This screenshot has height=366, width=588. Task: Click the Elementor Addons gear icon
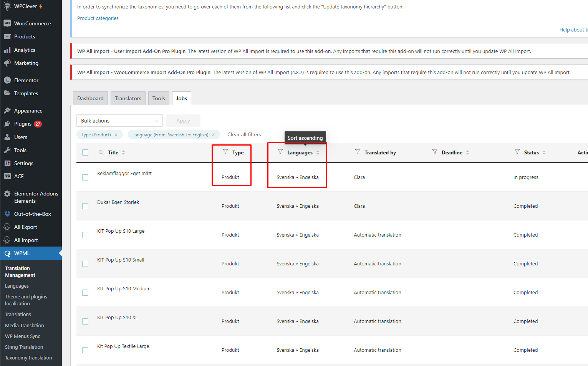(7, 194)
